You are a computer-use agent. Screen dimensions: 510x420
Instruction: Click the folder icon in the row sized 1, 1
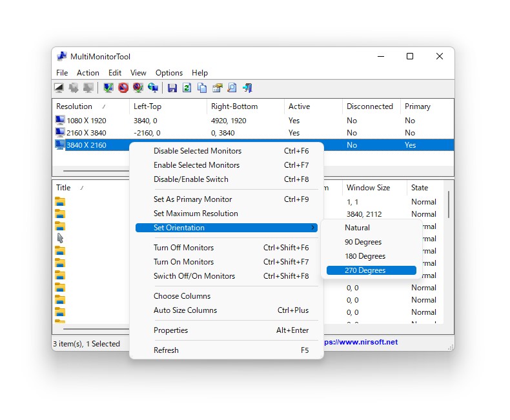60,202
